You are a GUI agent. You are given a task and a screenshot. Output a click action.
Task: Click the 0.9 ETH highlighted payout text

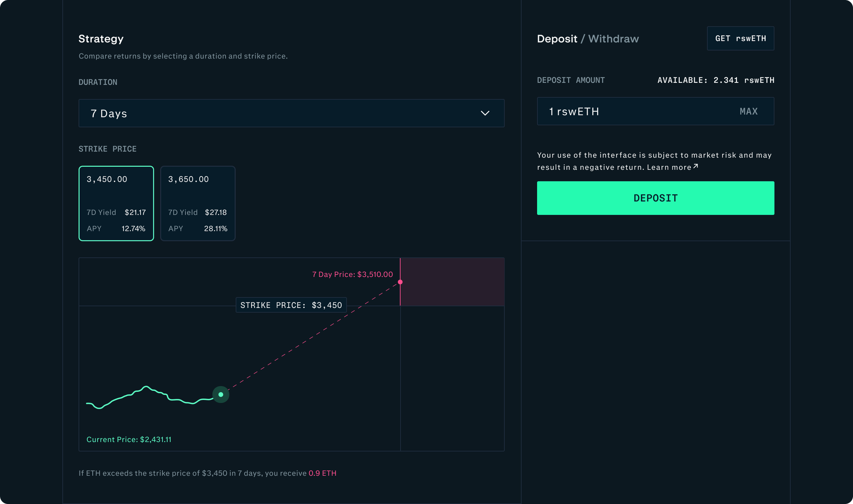pyautogui.click(x=322, y=473)
